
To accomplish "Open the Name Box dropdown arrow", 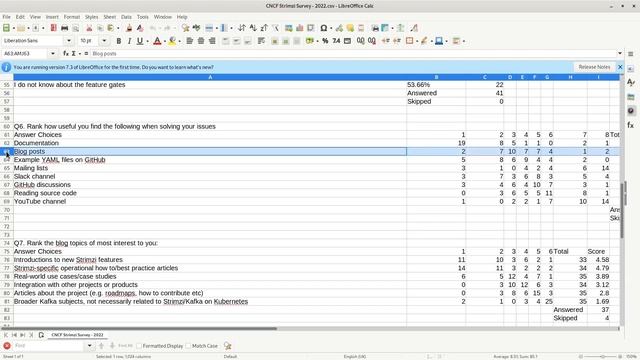I will pyautogui.click(x=53, y=53).
